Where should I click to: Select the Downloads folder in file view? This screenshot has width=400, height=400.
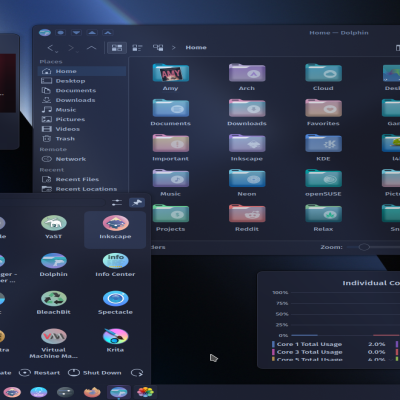247,108
